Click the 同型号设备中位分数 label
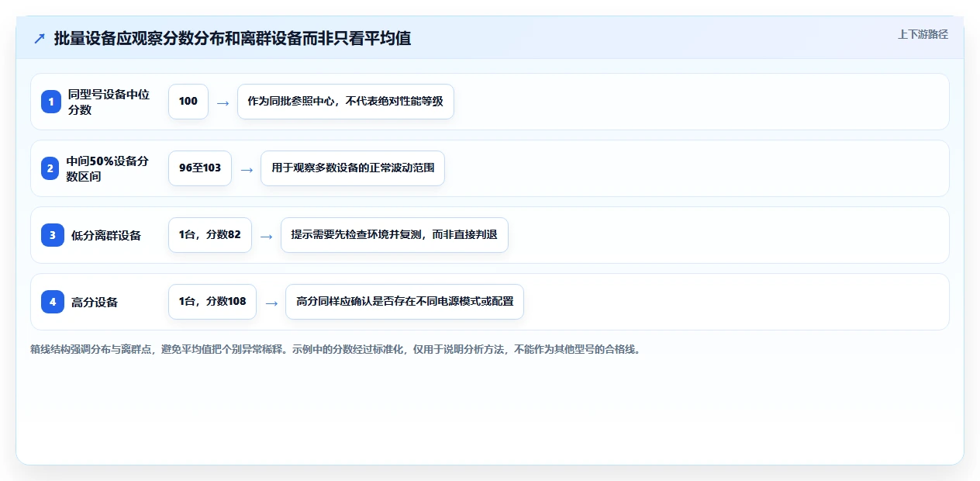980x481 pixels. coord(109,102)
